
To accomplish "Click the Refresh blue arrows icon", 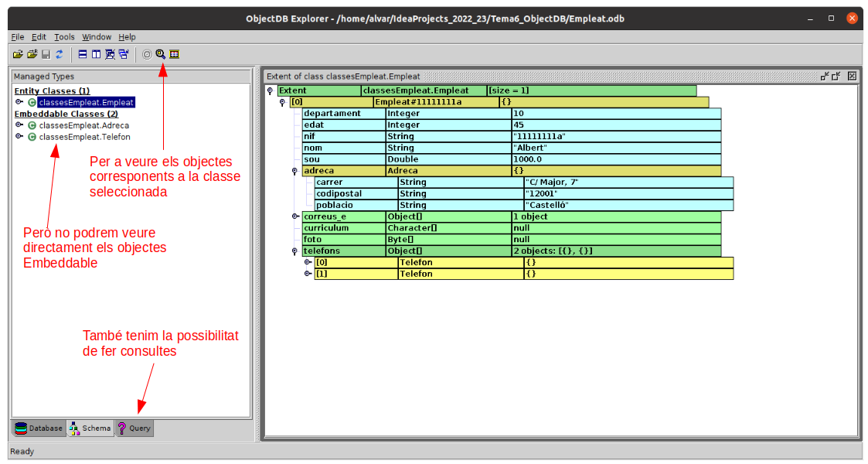I will 59,54.
